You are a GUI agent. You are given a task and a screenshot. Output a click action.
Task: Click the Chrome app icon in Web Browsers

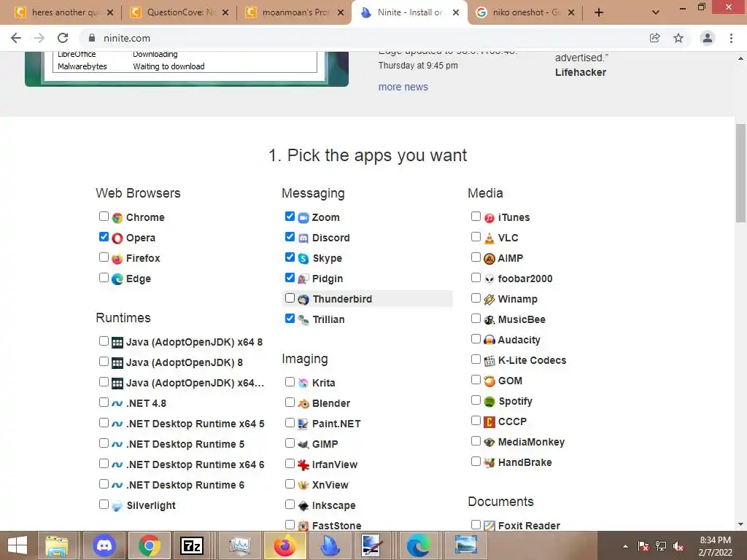click(x=117, y=217)
